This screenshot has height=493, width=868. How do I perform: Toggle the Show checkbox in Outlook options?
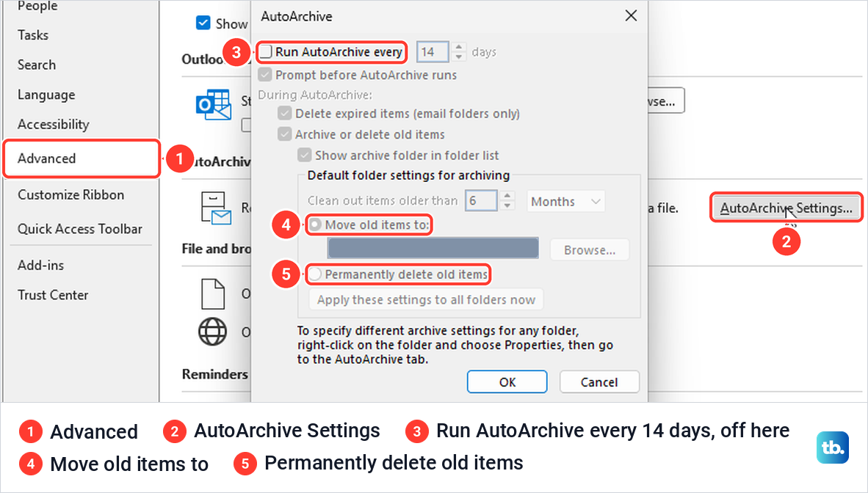(x=203, y=23)
